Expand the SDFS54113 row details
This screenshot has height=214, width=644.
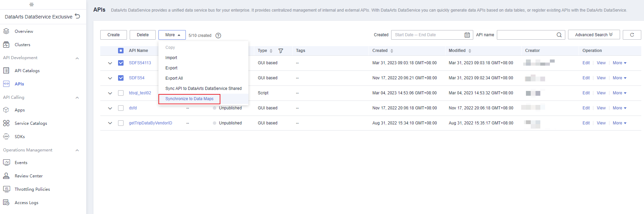[110, 63]
